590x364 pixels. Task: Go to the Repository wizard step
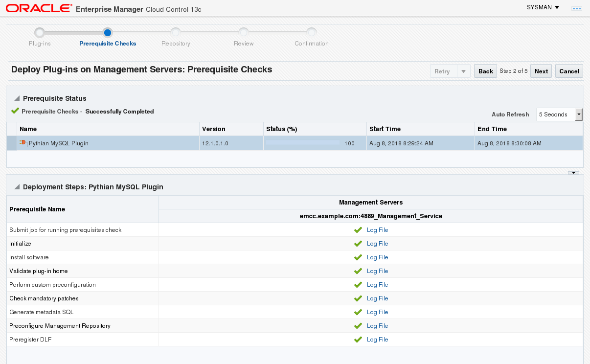pos(176,33)
